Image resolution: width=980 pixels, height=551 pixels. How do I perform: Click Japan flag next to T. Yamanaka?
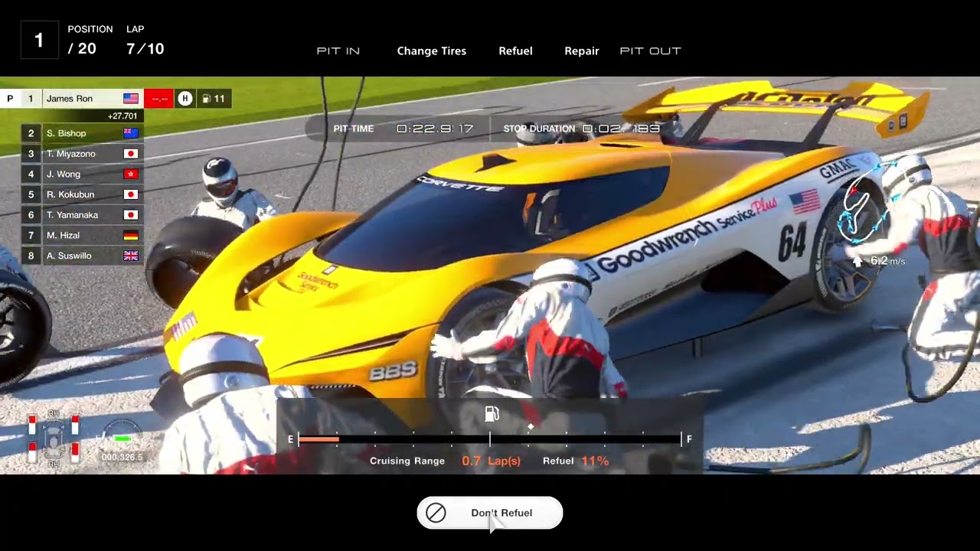(131, 215)
